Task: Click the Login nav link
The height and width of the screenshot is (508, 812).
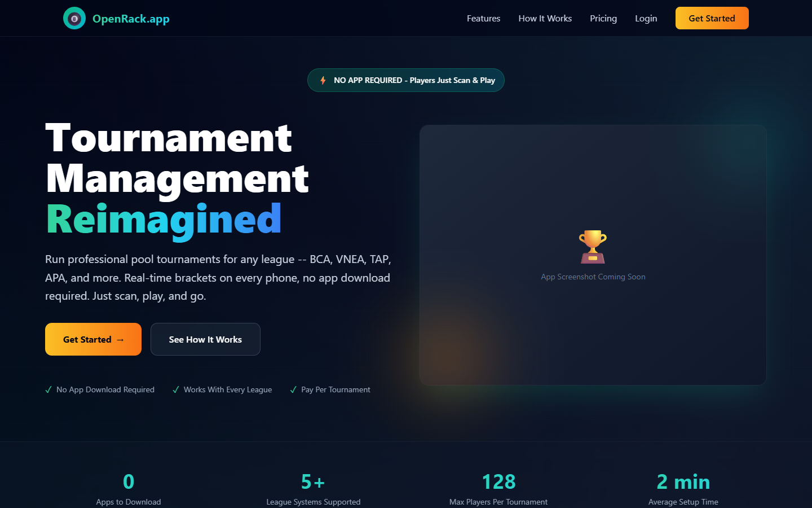Action: pyautogui.click(x=646, y=18)
